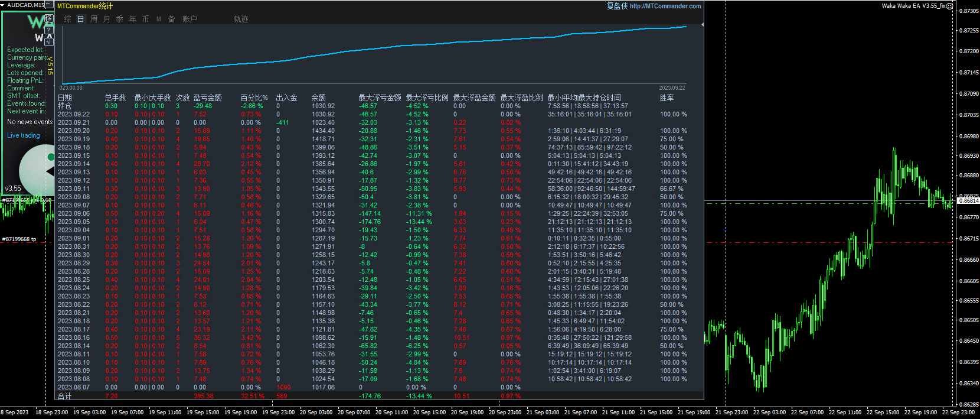Click the 36.32 profit value on 2023.08.16
This screenshot has height=419, width=980.
click(202, 337)
